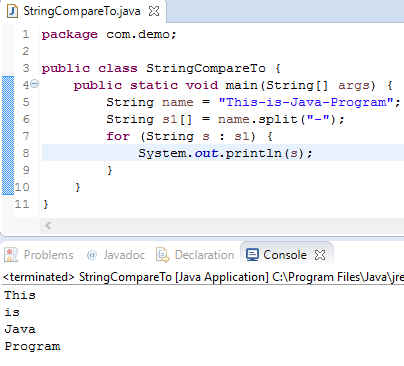Click line number 11 in the gutter

click(22, 204)
